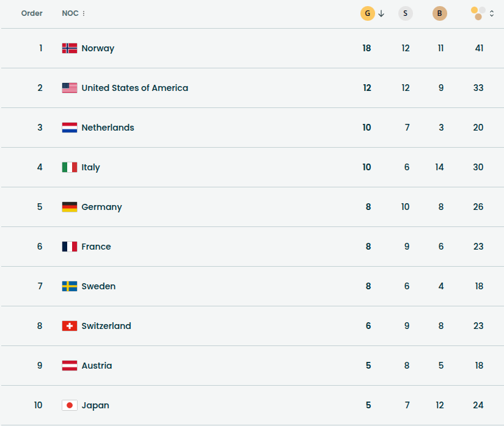504x426 pixels.
Task: Select the Germany flag icon
Action: point(70,207)
